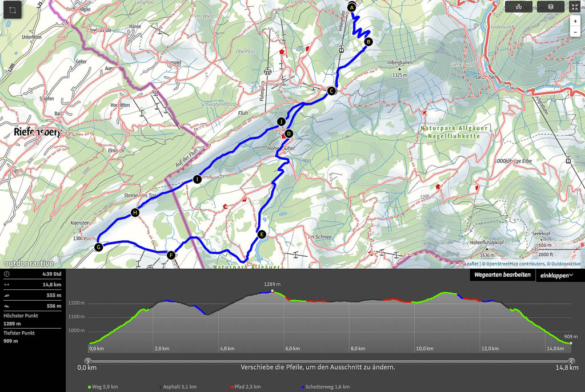Open the map elements cluster menu
The image size is (585, 392).
(x=519, y=7)
